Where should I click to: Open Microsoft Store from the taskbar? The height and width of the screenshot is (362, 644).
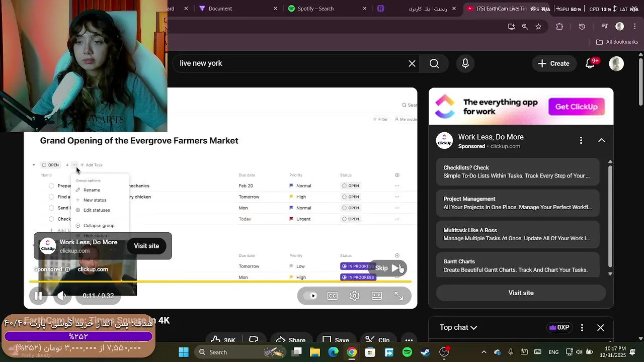370,352
